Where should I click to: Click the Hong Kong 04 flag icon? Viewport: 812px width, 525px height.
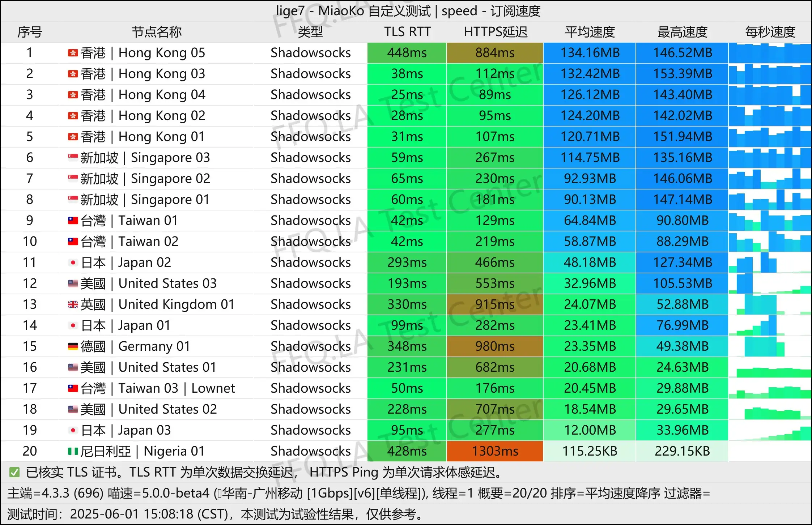click(73, 95)
